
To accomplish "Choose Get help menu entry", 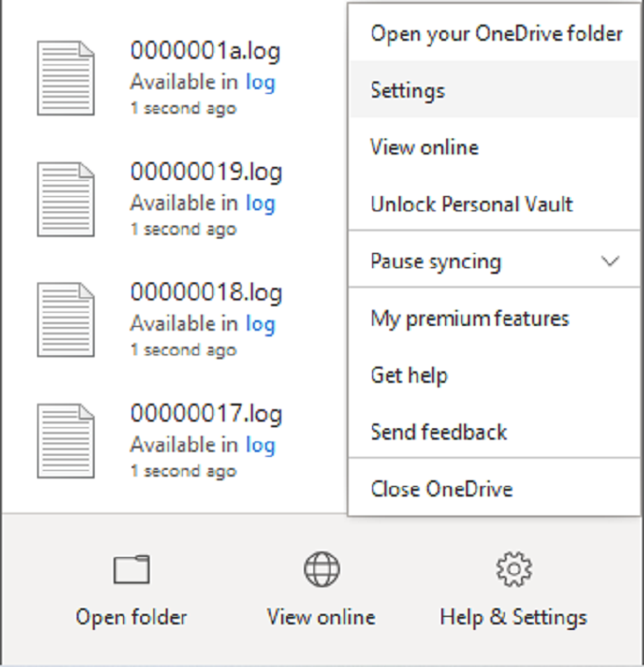I will [x=494, y=375].
